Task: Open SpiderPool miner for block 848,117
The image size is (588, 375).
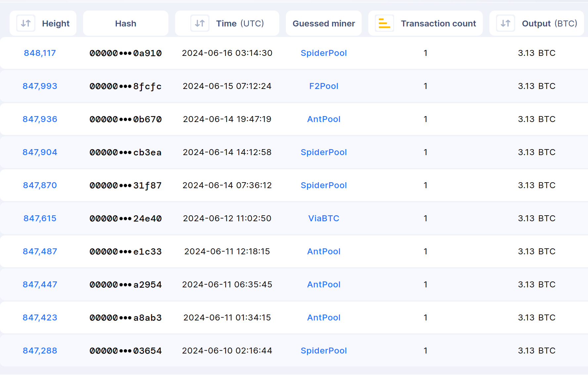Action: coord(324,53)
